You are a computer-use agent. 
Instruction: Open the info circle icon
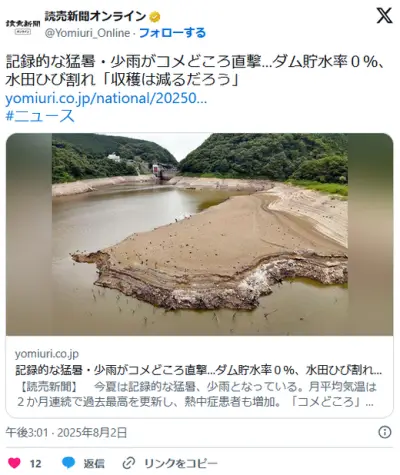pos(385,432)
